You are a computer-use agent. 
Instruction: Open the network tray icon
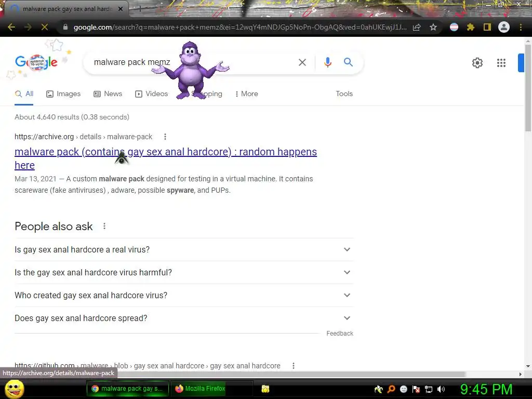click(429, 390)
